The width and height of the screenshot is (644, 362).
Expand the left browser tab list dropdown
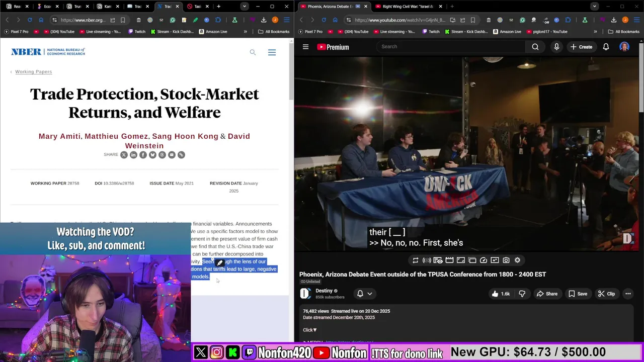[x=245, y=7]
